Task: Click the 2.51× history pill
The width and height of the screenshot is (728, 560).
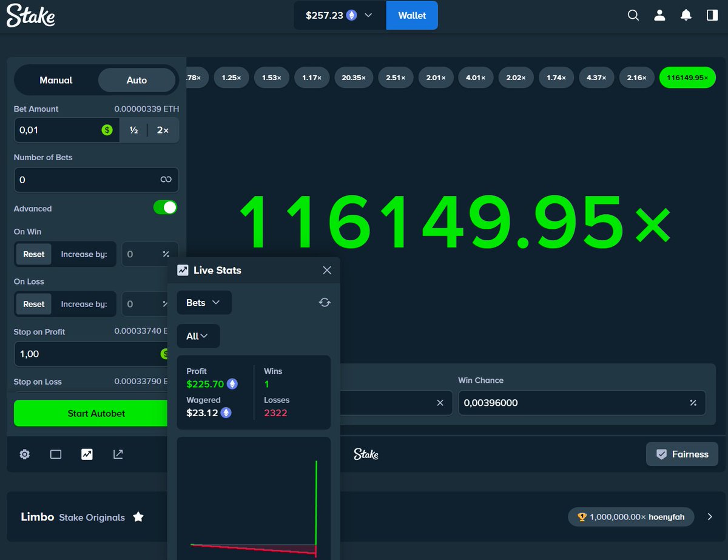Action: point(396,78)
